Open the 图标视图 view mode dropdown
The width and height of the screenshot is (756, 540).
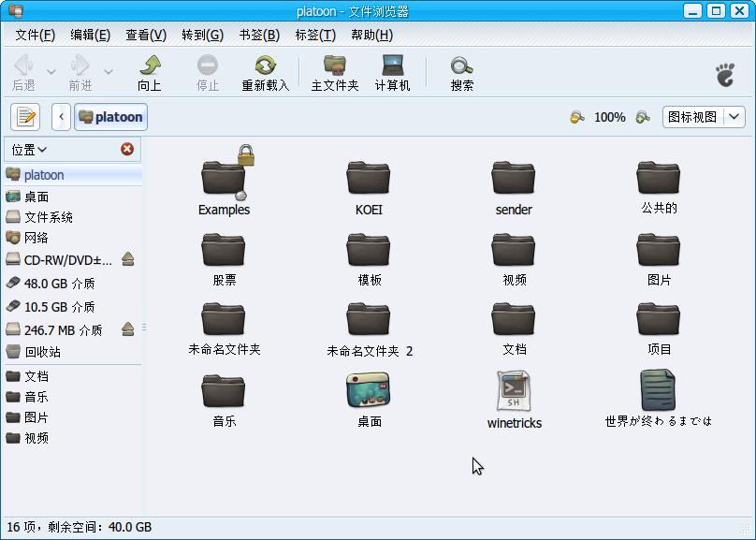click(704, 117)
